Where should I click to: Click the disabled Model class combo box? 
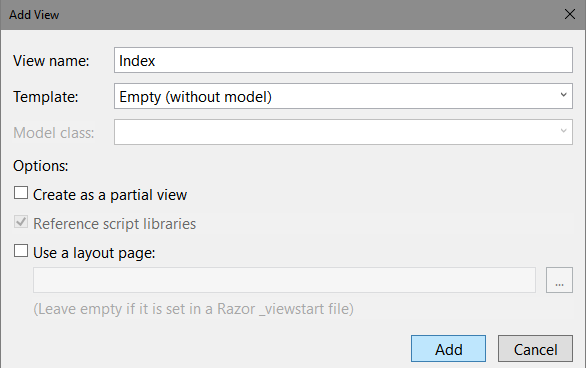pos(343,132)
